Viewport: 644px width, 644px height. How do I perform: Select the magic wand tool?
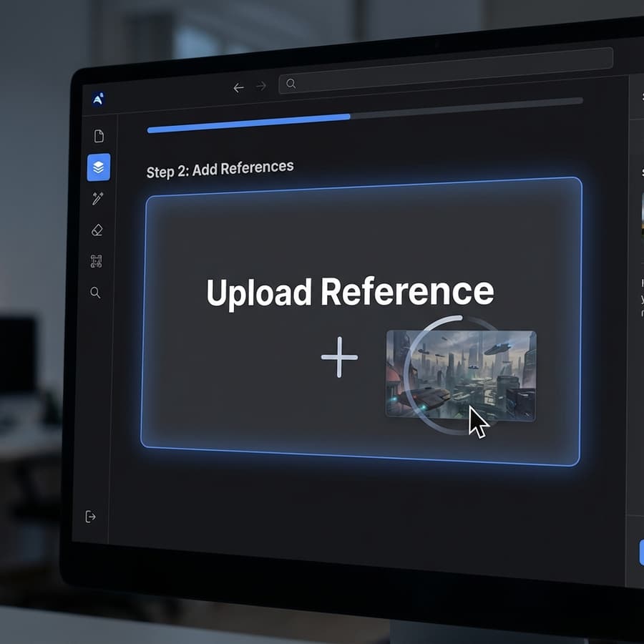pyautogui.click(x=98, y=198)
